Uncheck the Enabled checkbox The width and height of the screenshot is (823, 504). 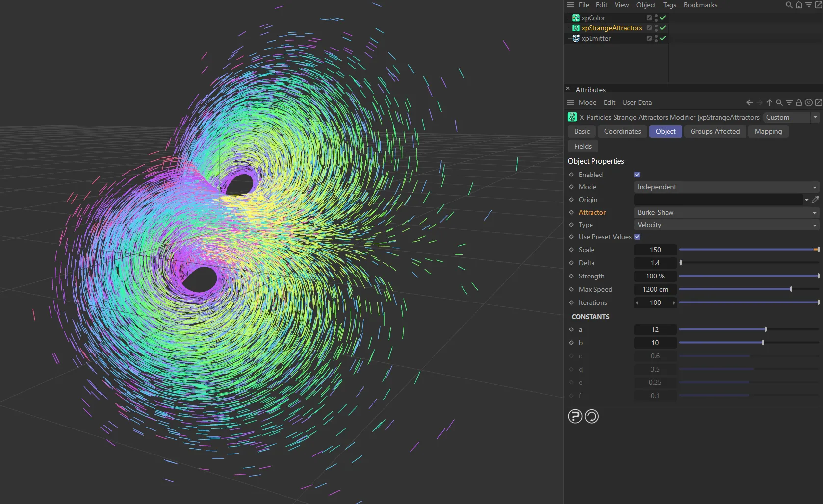pyautogui.click(x=637, y=175)
